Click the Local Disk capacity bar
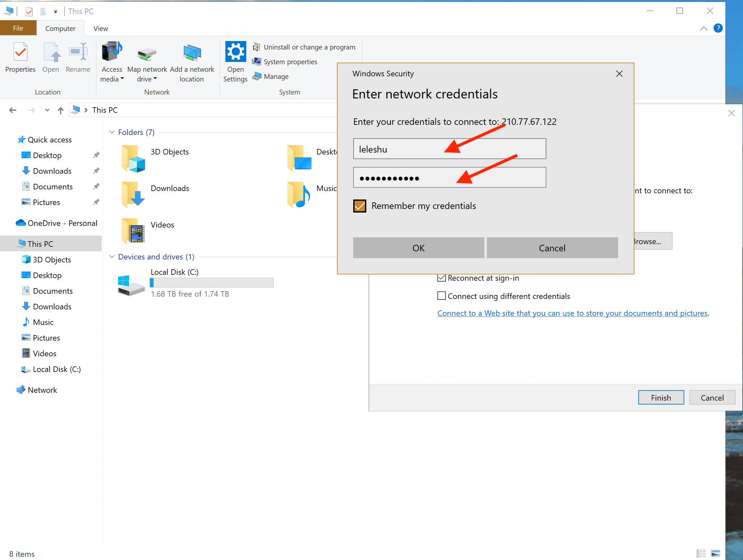Image resolution: width=743 pixels, height=560 pixels. (x=212, y=283)
